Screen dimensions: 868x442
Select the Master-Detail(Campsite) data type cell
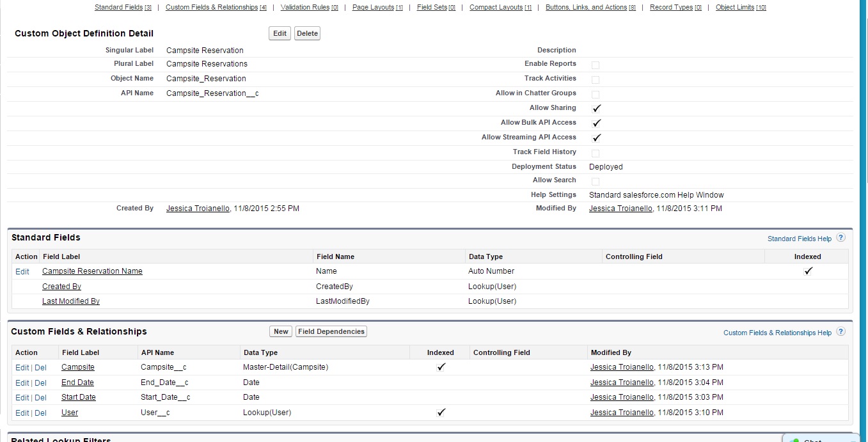coord(285,367)
